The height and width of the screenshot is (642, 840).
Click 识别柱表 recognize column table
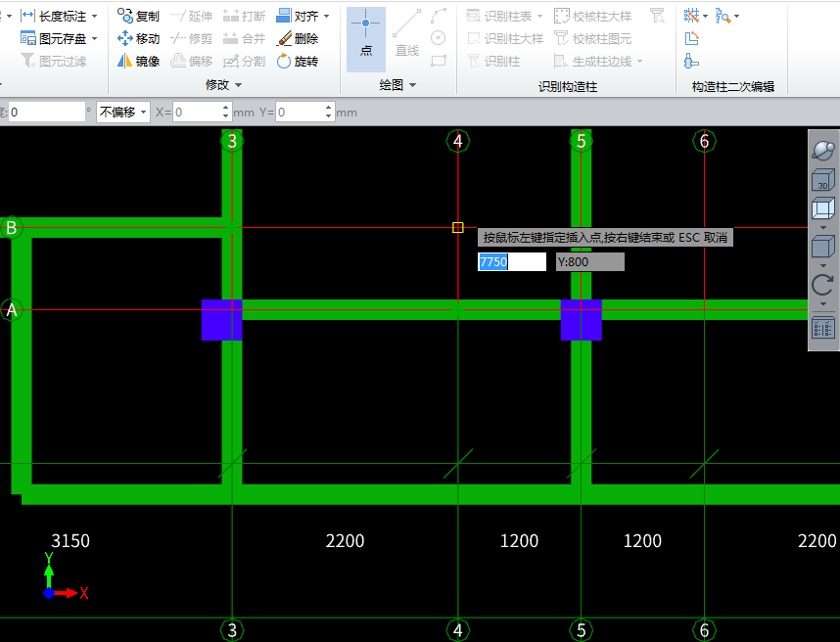[x=499, y=16]
